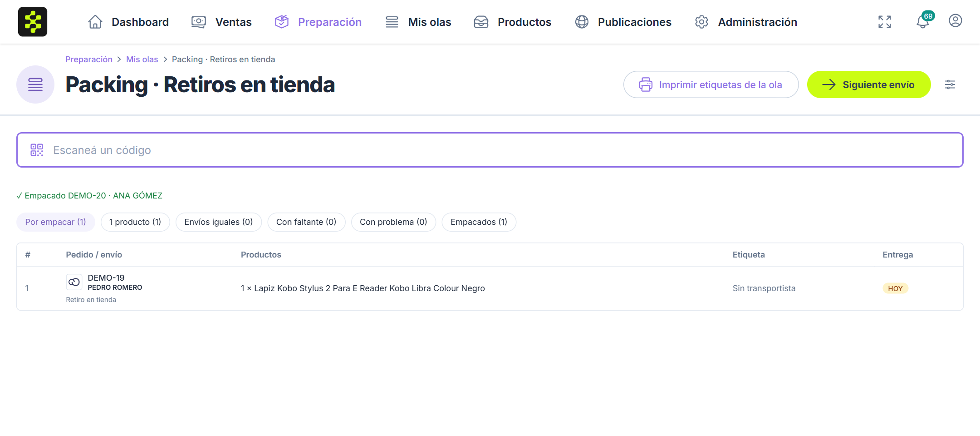Filter by Con problema (0)

tap(393, 222)
